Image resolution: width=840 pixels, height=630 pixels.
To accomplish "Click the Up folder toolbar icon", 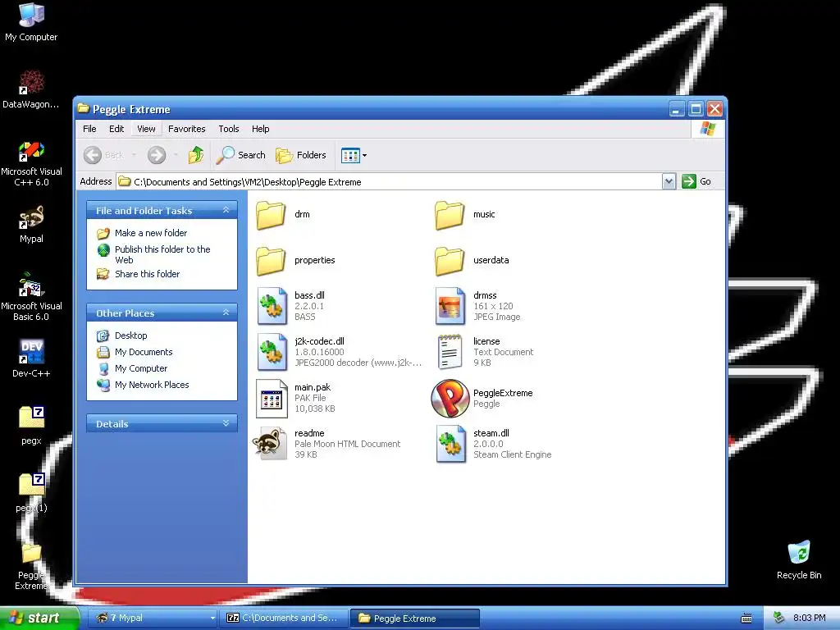I will pyautogui.click(x=195, y=155).
